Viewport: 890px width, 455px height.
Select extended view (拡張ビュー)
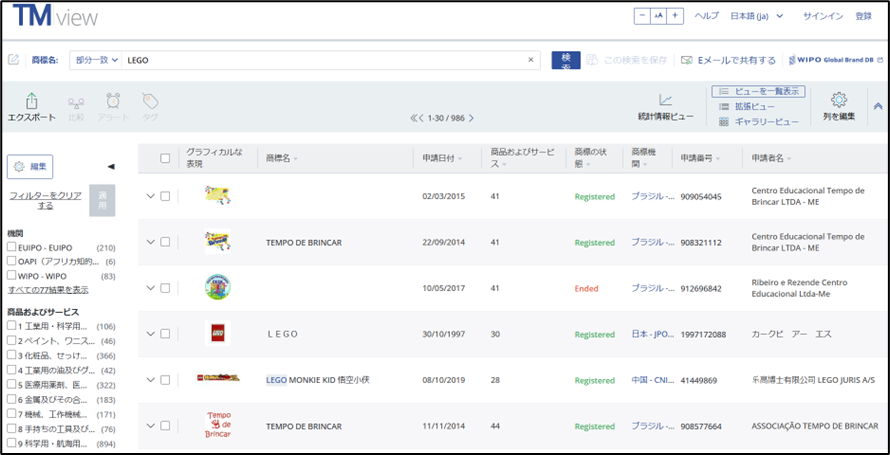click(747, 107)
